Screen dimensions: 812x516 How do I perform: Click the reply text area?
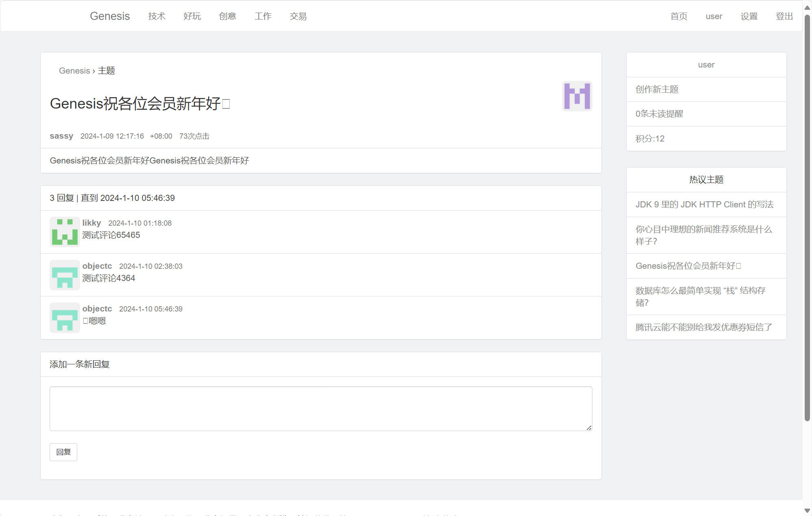[x=320, y=408]
